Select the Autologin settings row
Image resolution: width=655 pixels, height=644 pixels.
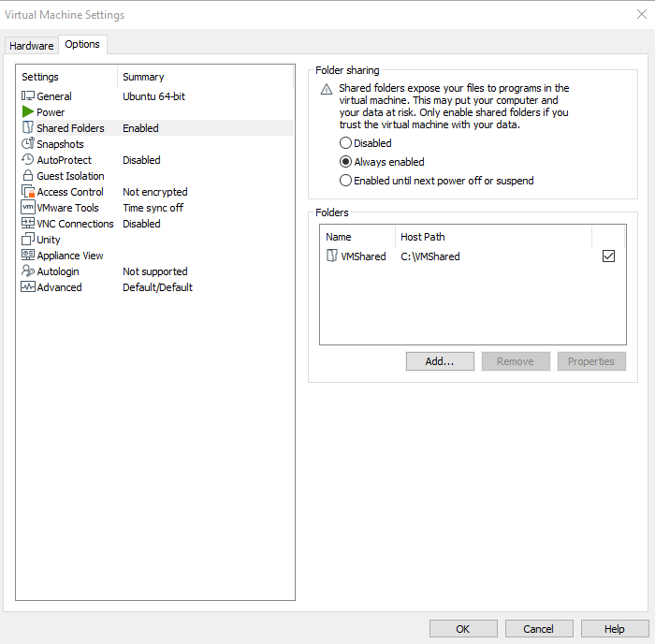tap(156, 271)
